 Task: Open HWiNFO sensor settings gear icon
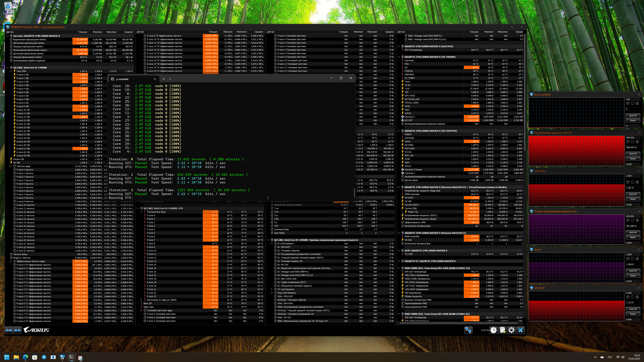(x=511, y=330)
